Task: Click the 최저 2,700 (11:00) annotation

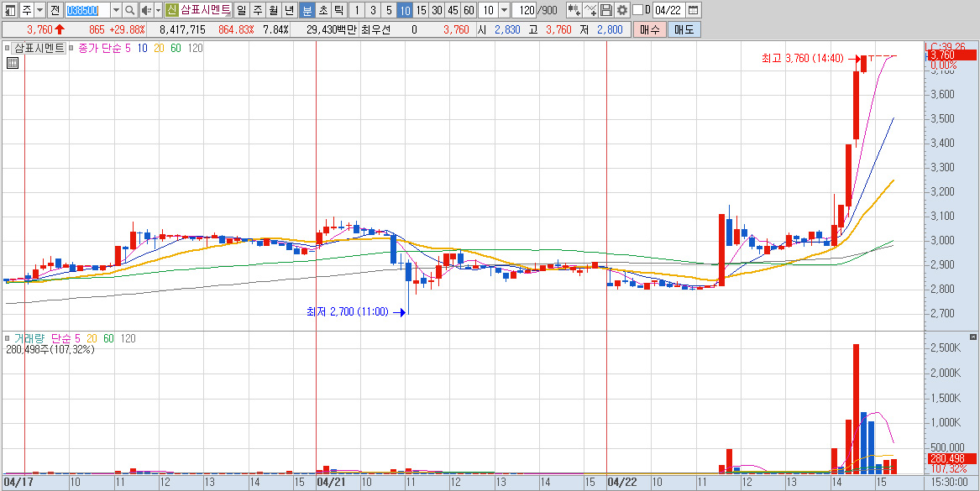Action: [x=348, y=311]
